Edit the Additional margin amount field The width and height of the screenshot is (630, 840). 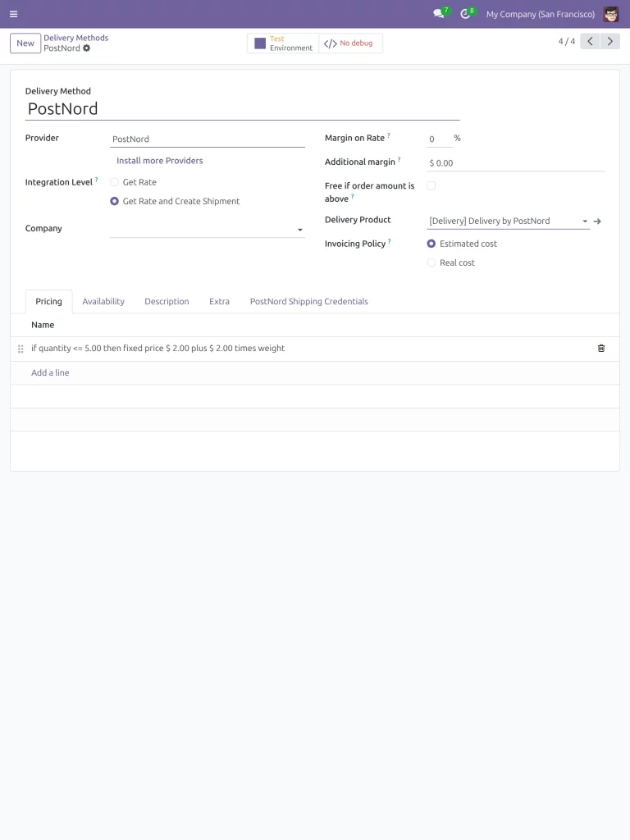pos(516,163)
